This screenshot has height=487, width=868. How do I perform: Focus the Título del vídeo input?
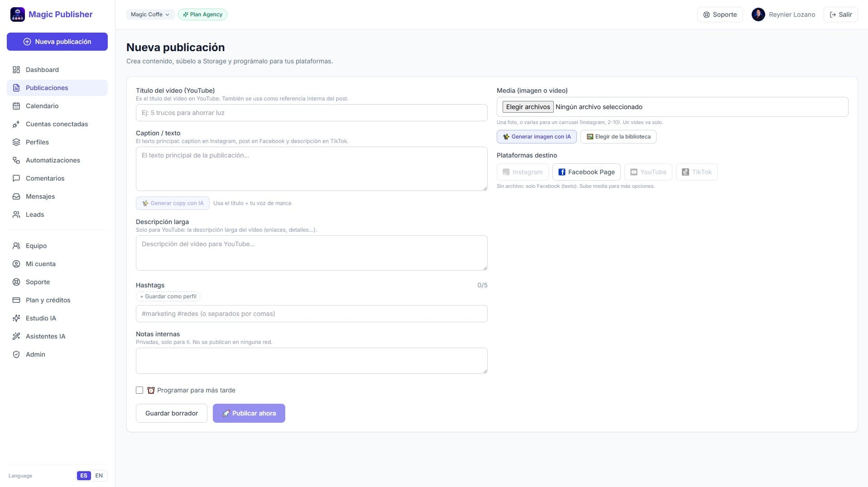click(312, 113)
